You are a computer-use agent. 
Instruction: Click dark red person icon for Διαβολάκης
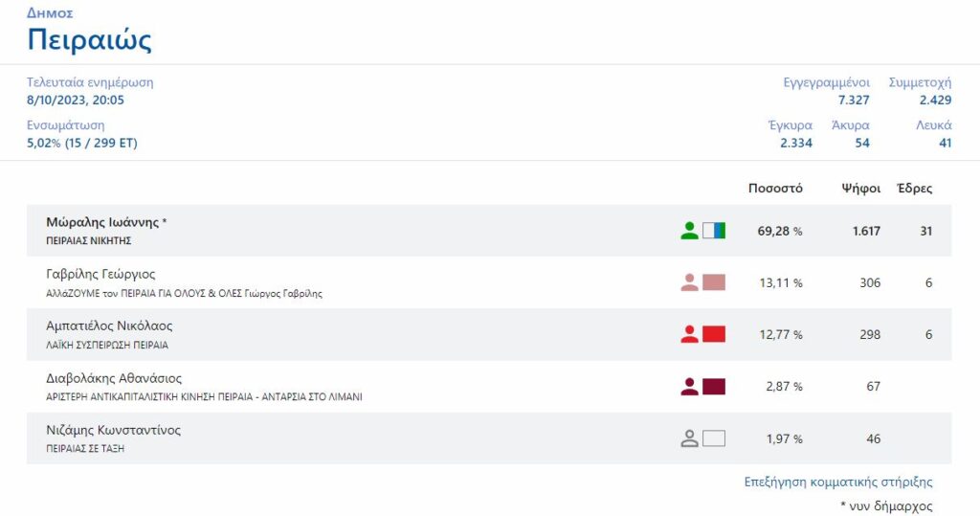[689, 387]
